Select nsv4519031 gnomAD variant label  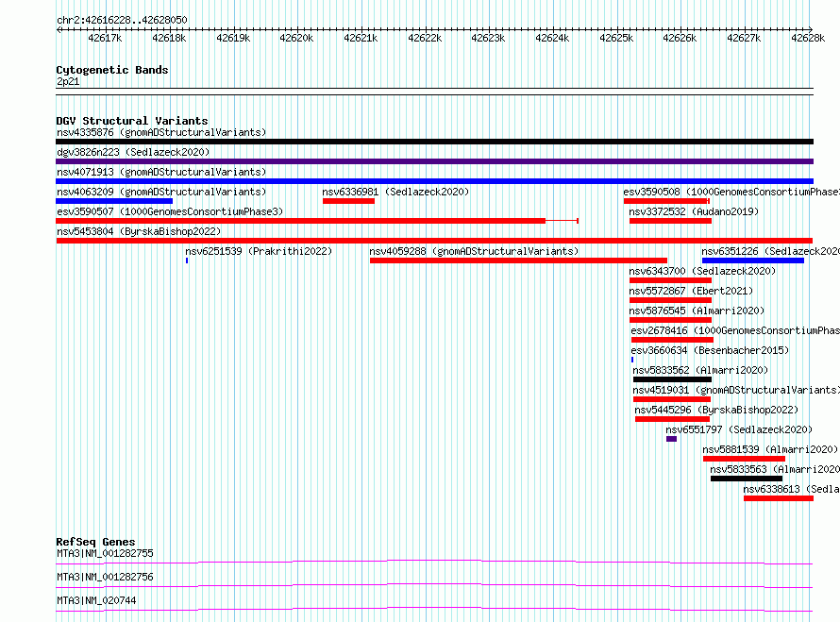point(736,390)
